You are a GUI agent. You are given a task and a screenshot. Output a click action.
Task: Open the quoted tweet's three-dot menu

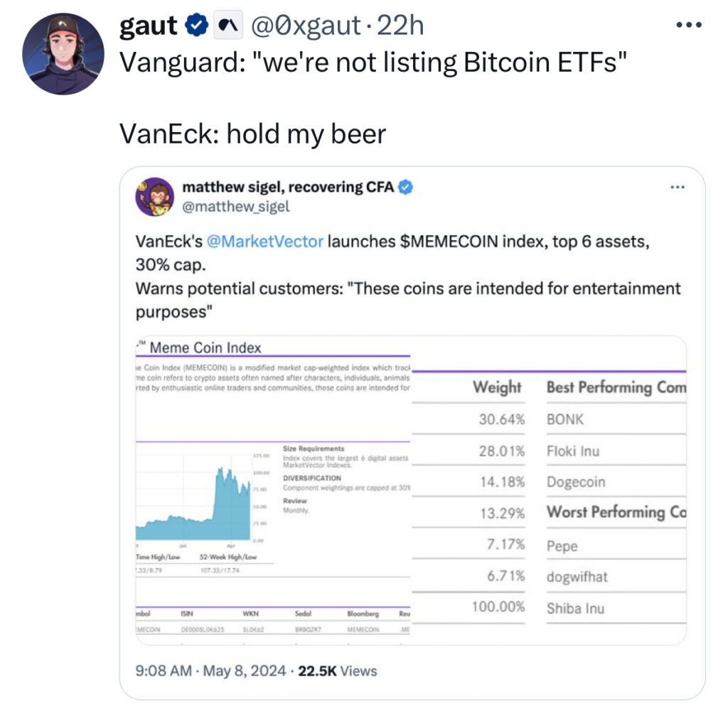click(x=678, y=188)
